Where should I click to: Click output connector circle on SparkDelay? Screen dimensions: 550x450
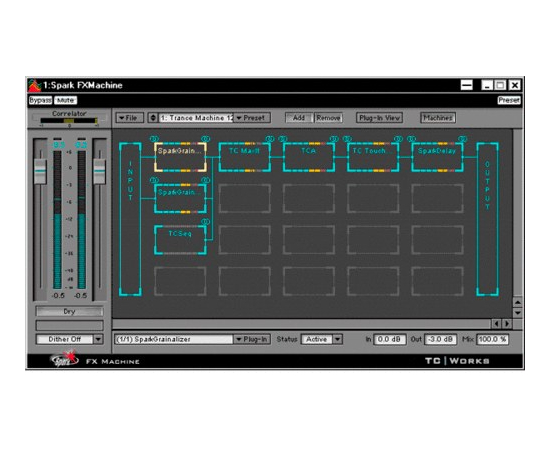pos(463,139)
